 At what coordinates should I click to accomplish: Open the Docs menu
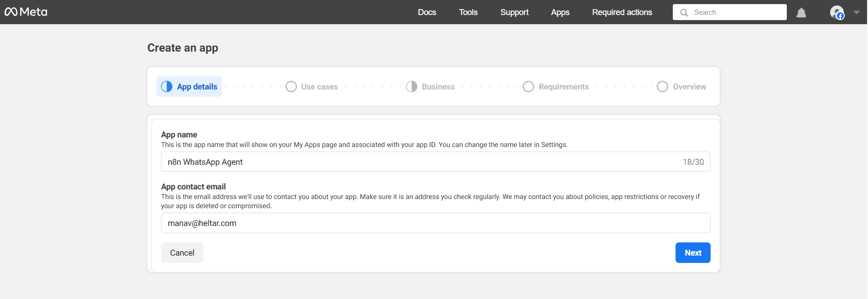(x=427, y=12)
